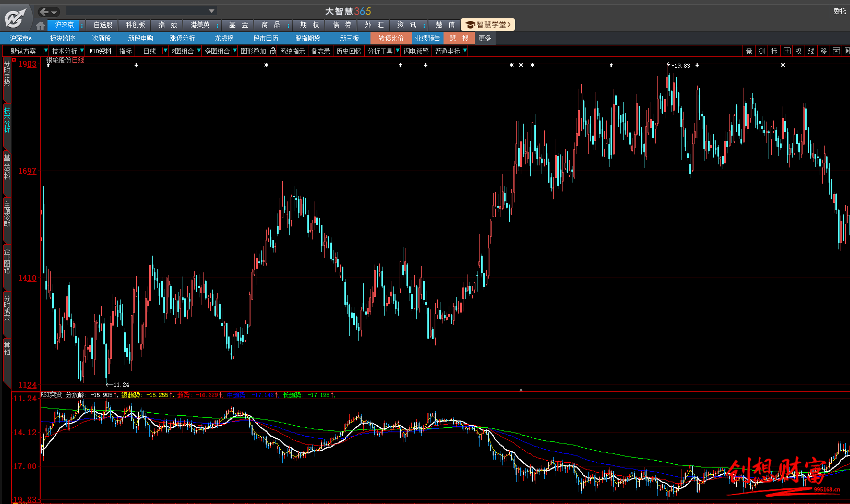Open 龙虎榜 in the submenu
This screenshot has height=504, width=850.
click(x=224, y=38)
